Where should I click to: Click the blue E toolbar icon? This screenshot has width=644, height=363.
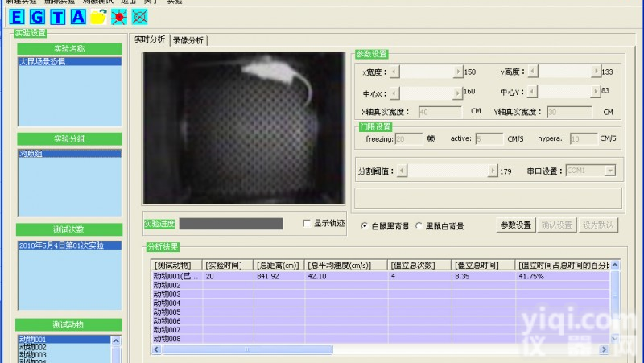point(18,16)
